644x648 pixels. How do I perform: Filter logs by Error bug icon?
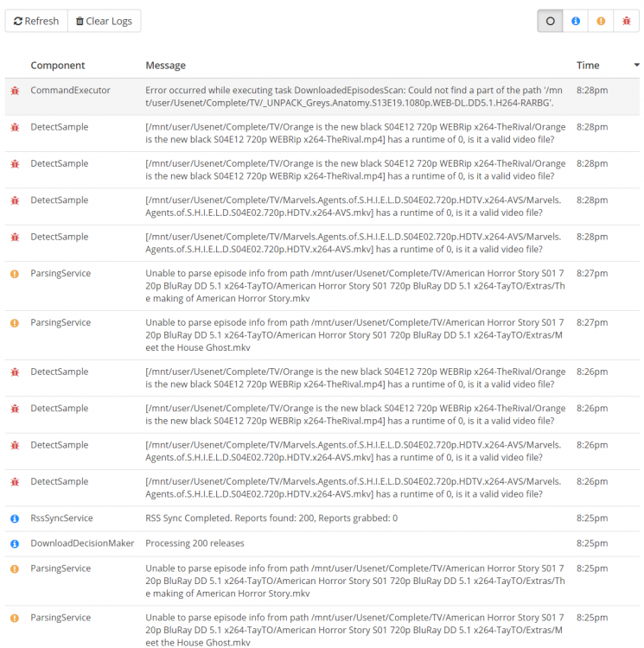coord(627,21)
